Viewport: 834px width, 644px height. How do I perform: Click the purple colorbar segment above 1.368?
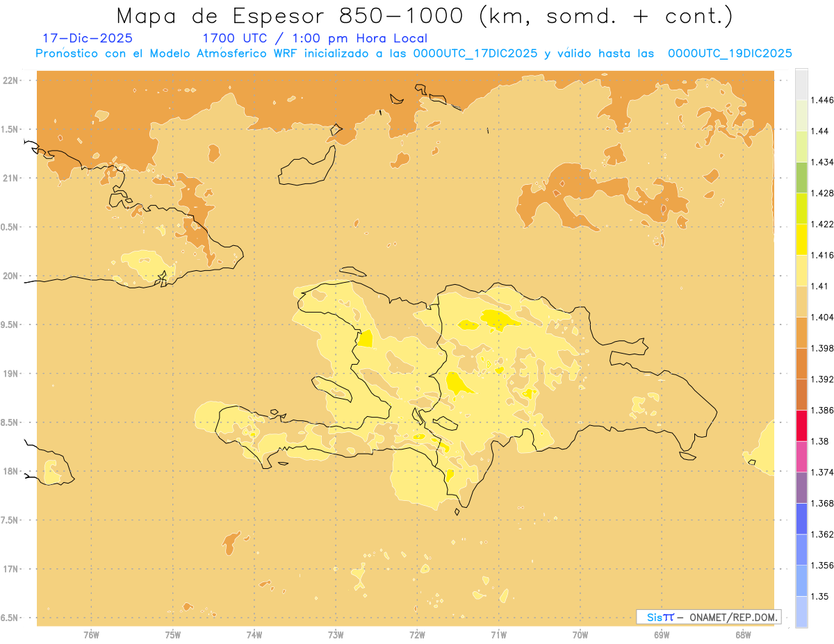click(x=801, y=488)
